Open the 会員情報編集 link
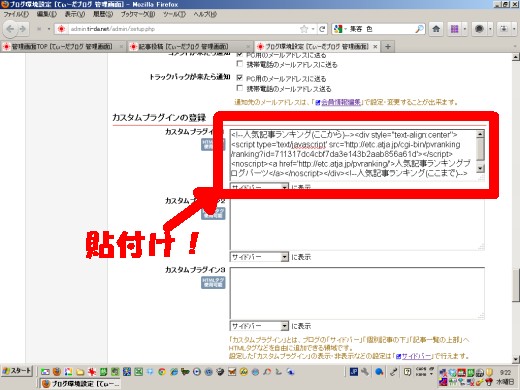This screenshot has height=390, width=520. pos(341,102)
